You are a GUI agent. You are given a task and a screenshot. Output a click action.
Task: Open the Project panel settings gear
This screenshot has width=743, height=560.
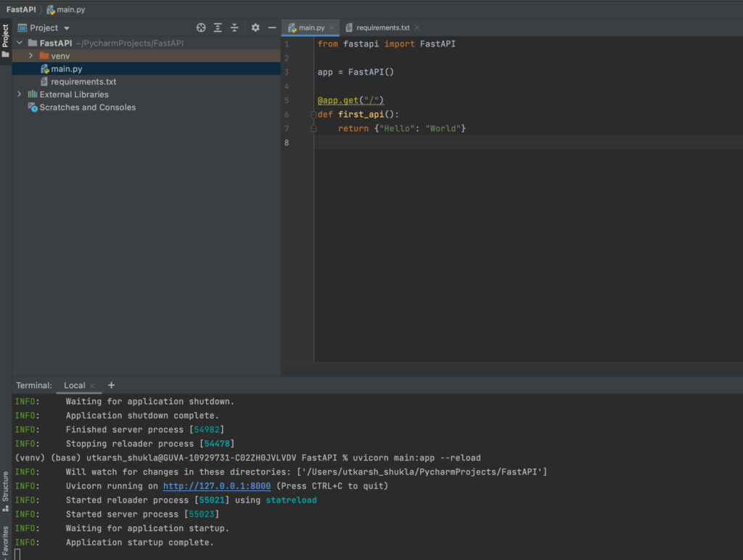(x=255, y=28)
